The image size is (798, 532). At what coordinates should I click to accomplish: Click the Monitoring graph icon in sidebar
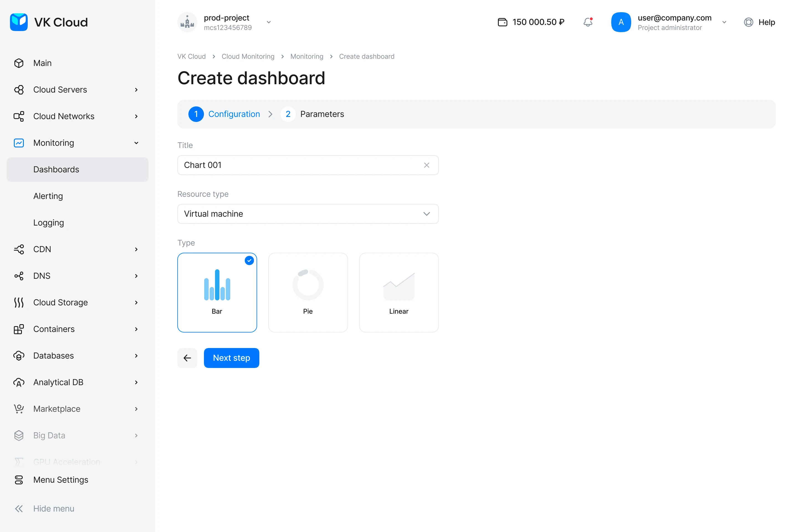tap(19, 143)
